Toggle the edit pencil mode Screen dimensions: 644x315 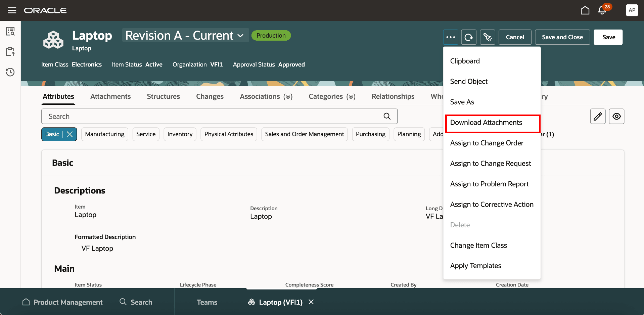click(598, 116)
